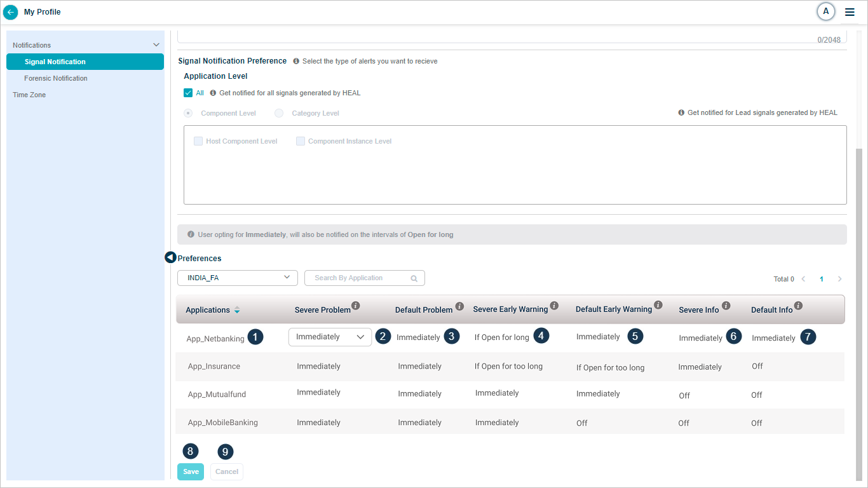The height and width of the screenshot is (488, 868).
Task: Click the user avatar icon labeled A
Action: click(825, 11)
